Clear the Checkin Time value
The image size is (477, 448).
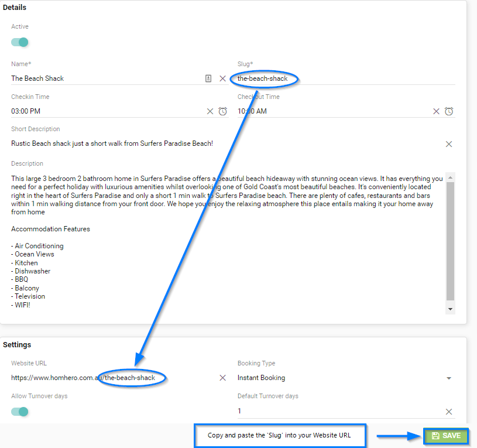210,111
